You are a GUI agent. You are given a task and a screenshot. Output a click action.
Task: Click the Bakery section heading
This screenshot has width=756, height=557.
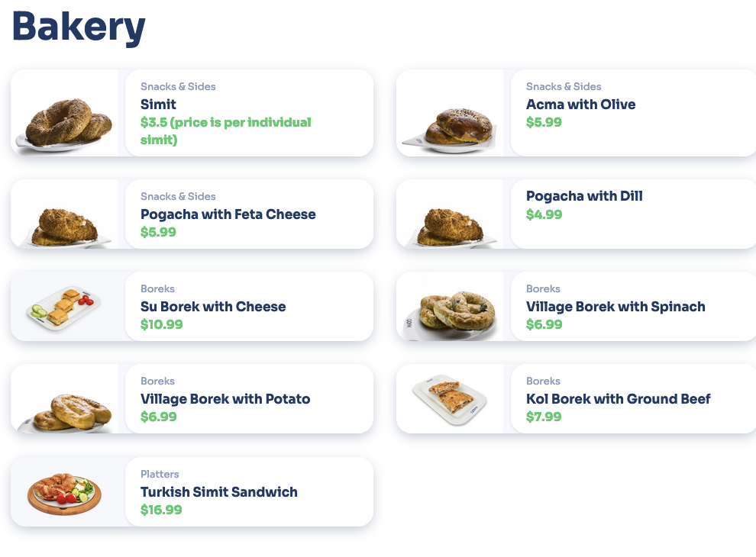(79, 27)
